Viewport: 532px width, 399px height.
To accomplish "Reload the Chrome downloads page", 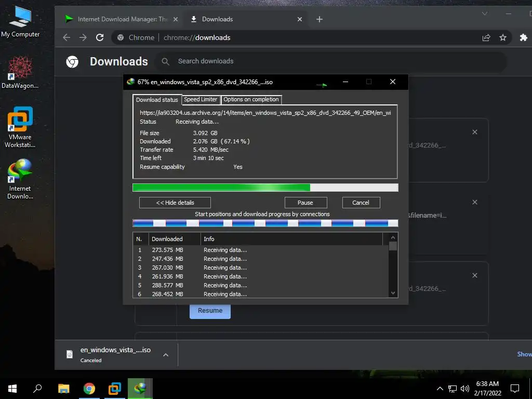I will (x=100, y=37).
